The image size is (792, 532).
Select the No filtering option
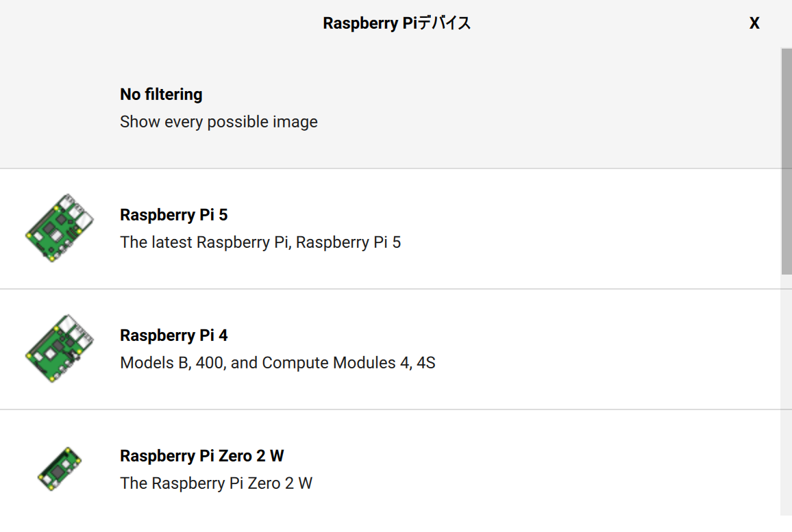[x=161, y=94]
